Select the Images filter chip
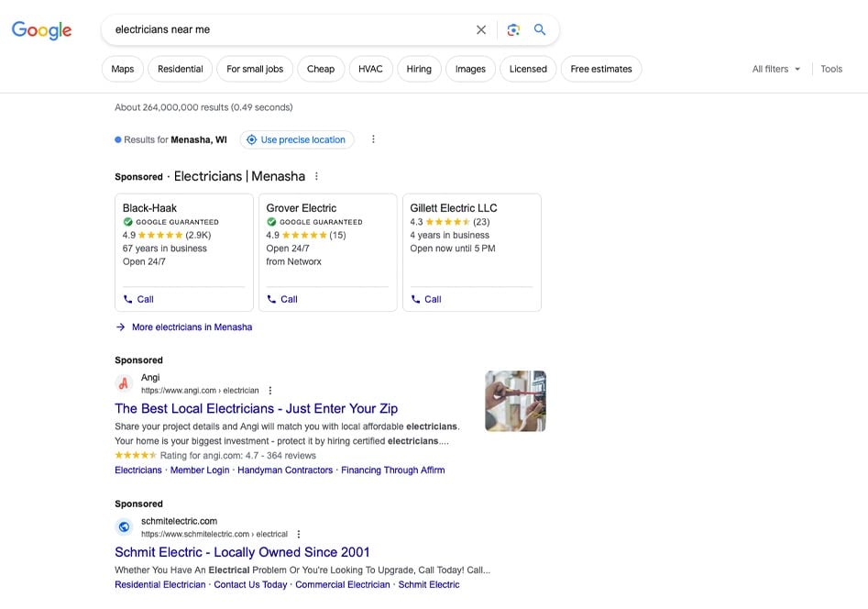The image size is (868, 609). click(x=470, y=69)
